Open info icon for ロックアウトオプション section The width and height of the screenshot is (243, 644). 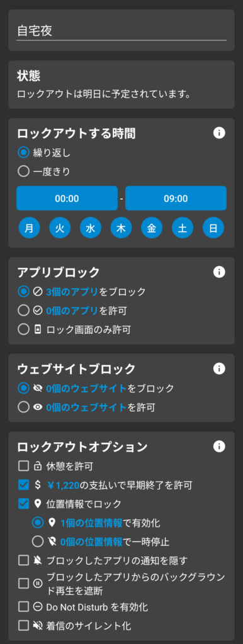click(x=220, y=446)
